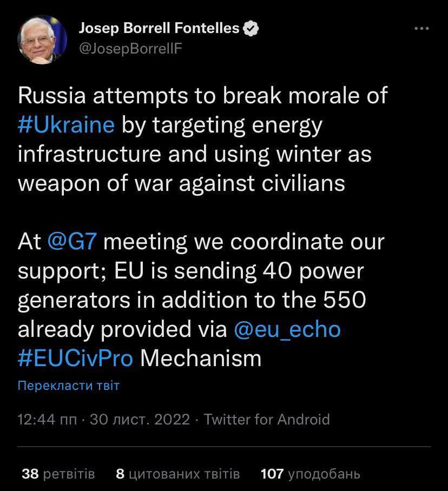Show the 107 уподобань list
Screen dimensions: 448x491
pyautogui.click(x=310, y=474)
